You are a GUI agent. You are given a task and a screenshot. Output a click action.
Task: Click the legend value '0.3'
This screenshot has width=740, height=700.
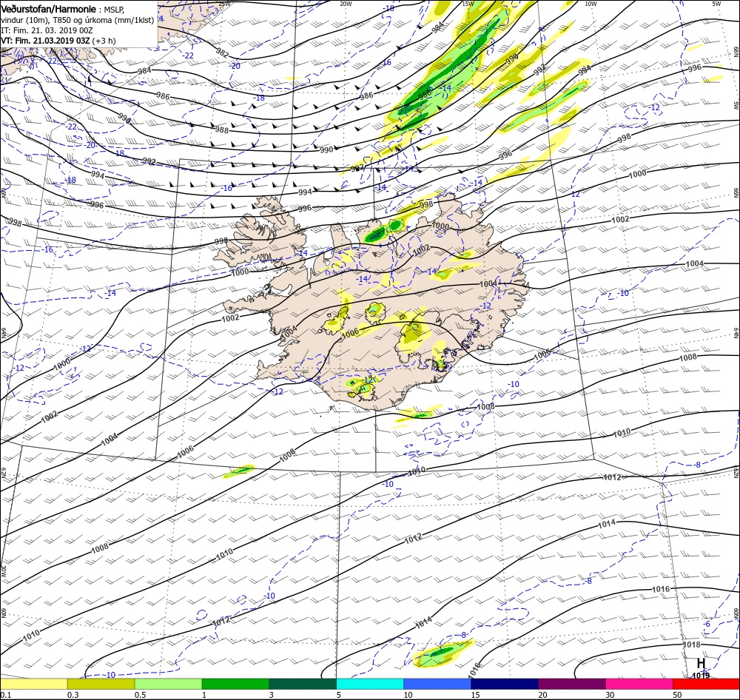(73, 695)
